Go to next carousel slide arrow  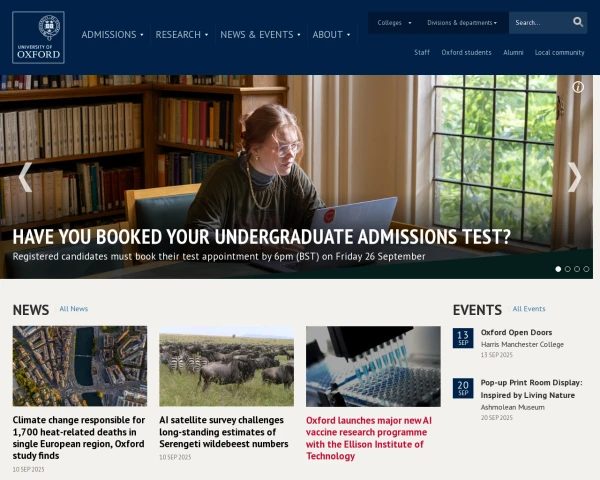[x=574, y=177]
